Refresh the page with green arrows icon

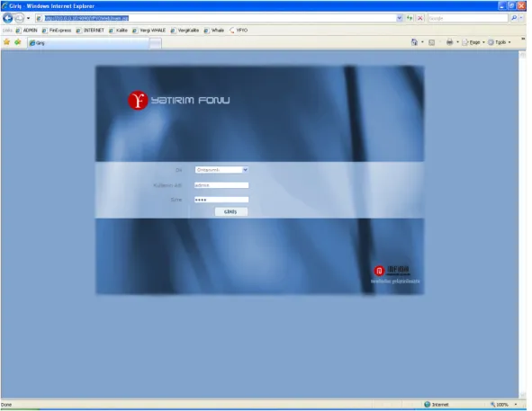pyautogui.click(x=410, y=18)
